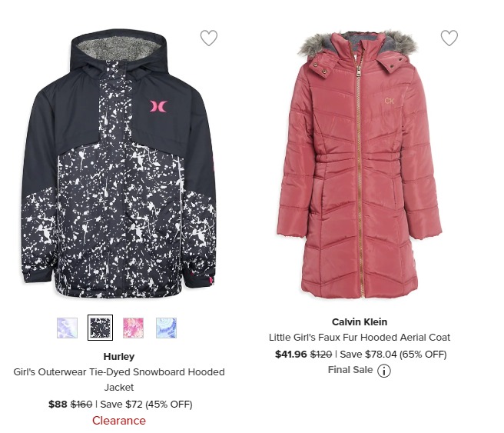504x433 pixels.
Task: Favorite the Hurley snowboard jacket with heart icon
Action: click(209, 38)
